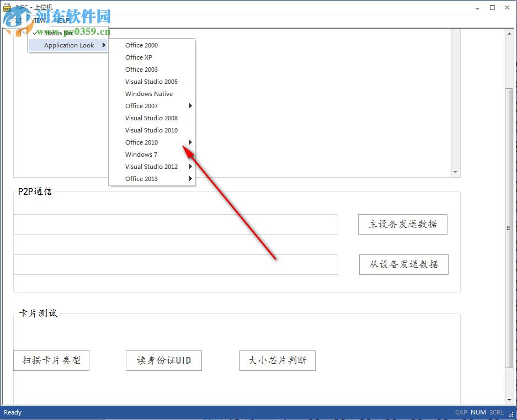The height and width of the screenshot is (420, 517).
Task: Click the SCRL indicator in status bar
Action: (496, 412)
